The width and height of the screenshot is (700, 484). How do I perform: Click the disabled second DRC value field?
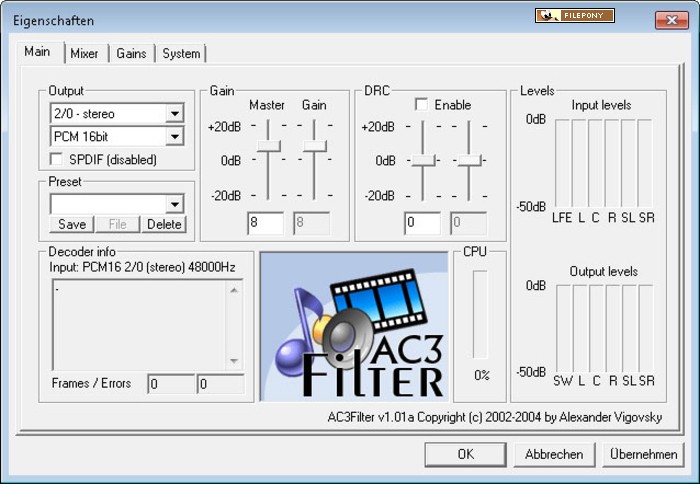pos(468,223)
